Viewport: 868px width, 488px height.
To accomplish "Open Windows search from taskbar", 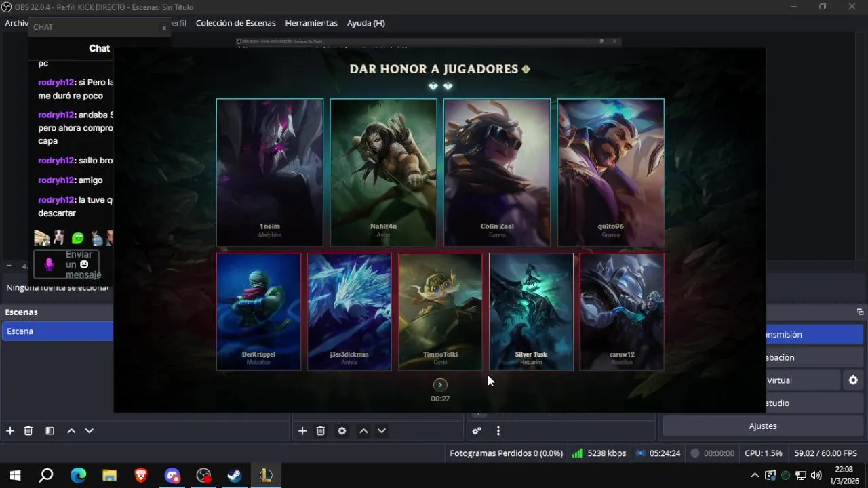I will [46, 476].
